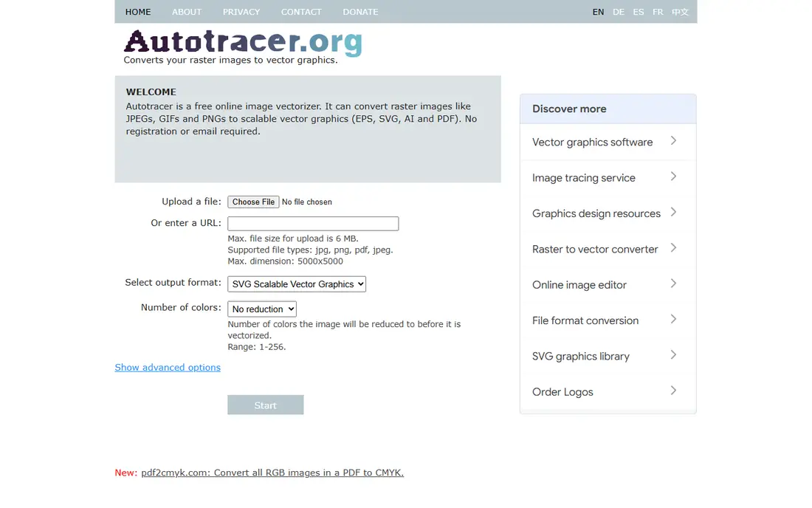Open the PRIVACY page
The width and height of the screenshot is (812, 508).
241,12
